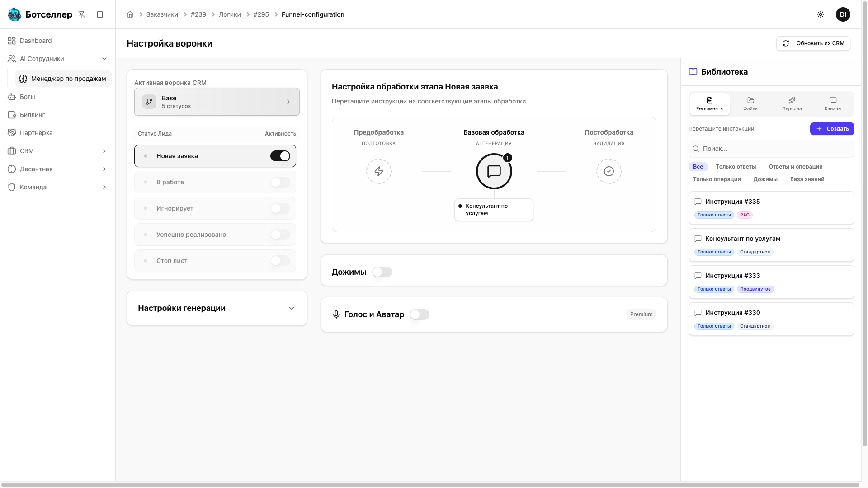
Task: Select the Постобработка checkmark stage icon
Action: 609,171
